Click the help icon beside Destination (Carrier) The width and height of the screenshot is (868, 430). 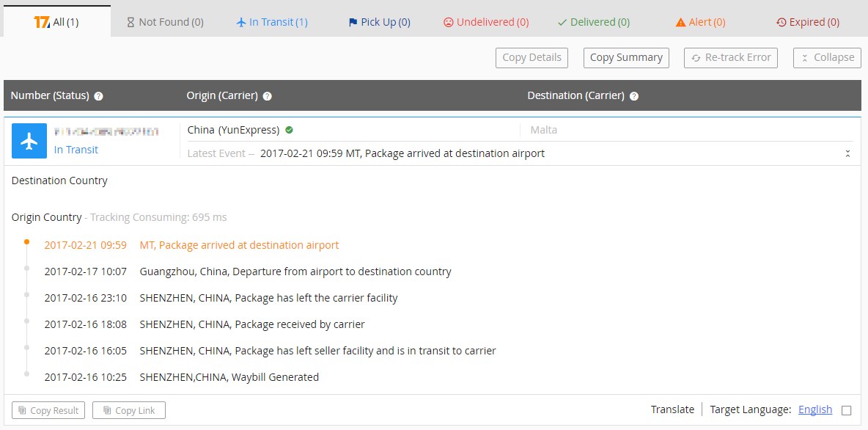[634, 96]
